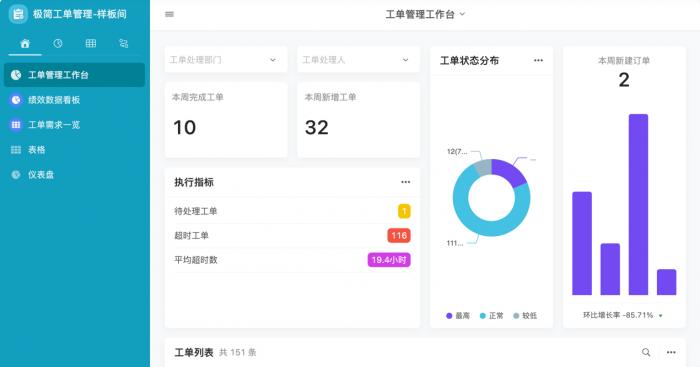Click the purple segment of donut chart
The width and height of the screenshot is (700, 367).
click(510, 172)
